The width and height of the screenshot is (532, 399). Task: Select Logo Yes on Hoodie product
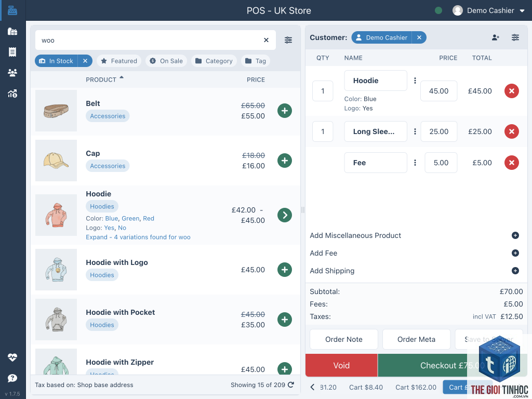click(109, 228)
